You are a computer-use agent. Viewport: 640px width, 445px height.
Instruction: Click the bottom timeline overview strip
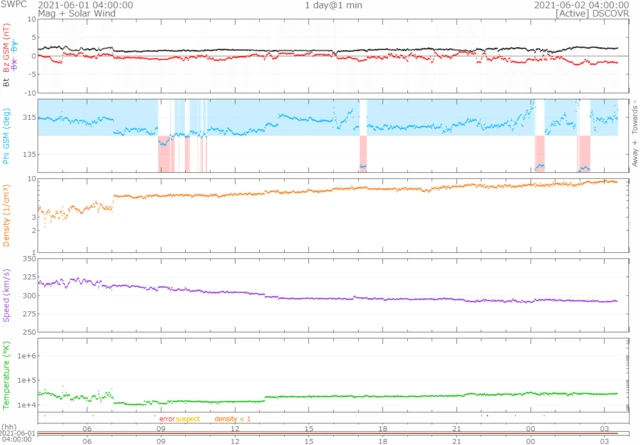[x=330, y=433]
